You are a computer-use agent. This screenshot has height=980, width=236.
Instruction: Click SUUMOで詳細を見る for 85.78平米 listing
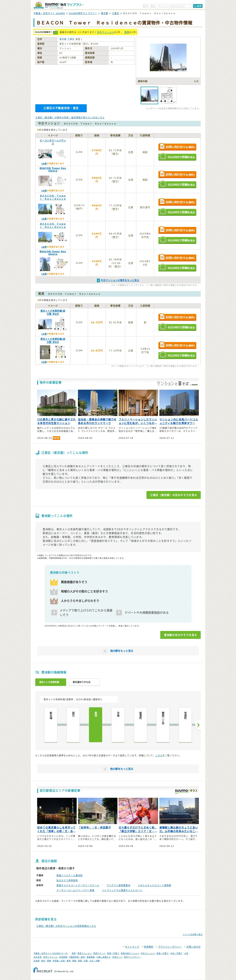(x=177, y=268)
